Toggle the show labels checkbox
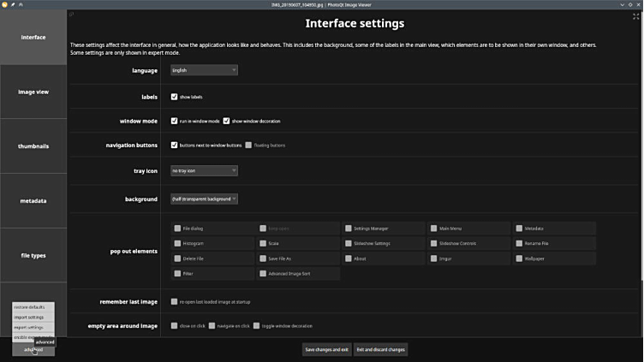This screenshot has width=644, height=362. click(x=175, y=97)
